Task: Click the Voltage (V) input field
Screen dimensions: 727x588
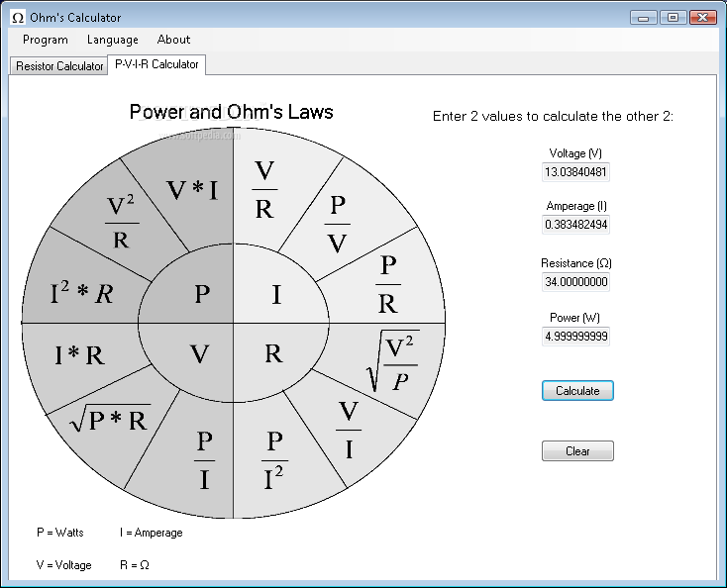Action: click(575, 172)
